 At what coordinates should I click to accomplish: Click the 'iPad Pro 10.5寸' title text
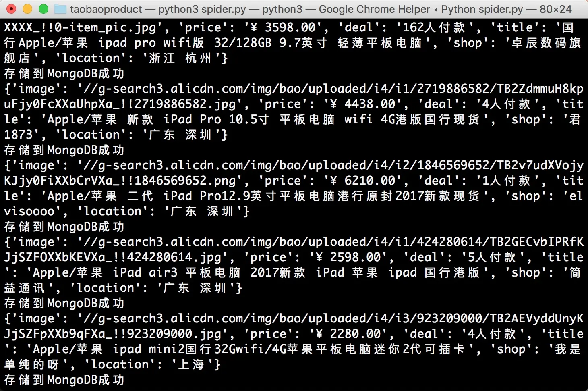coord(216,119)
